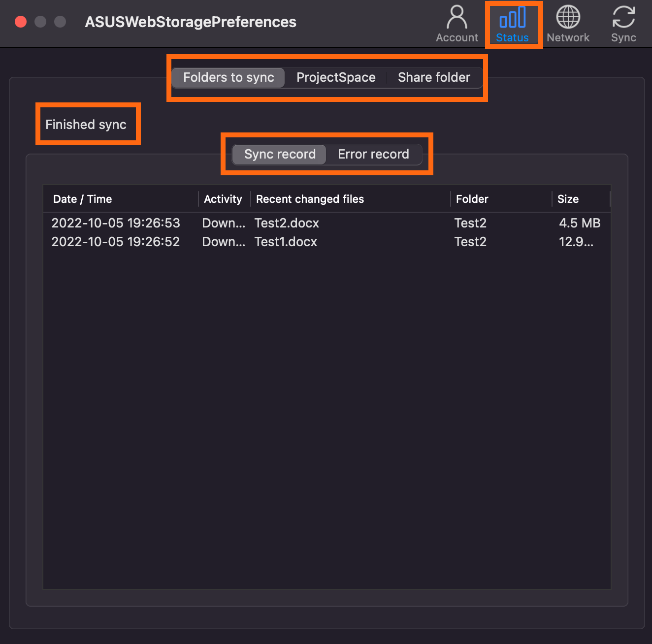Select the Test1.docx file entry
The image size is (652, 644).
[286, 242]
